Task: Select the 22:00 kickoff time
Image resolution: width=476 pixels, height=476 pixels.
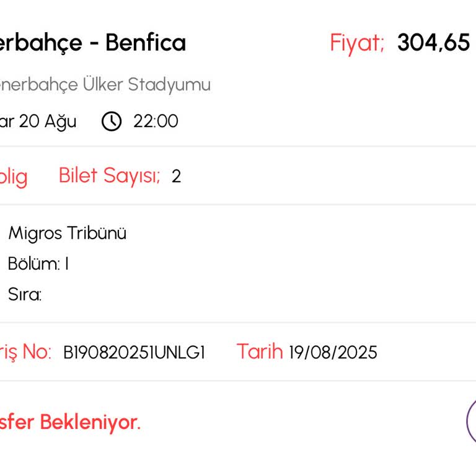Action: (156, 121)
